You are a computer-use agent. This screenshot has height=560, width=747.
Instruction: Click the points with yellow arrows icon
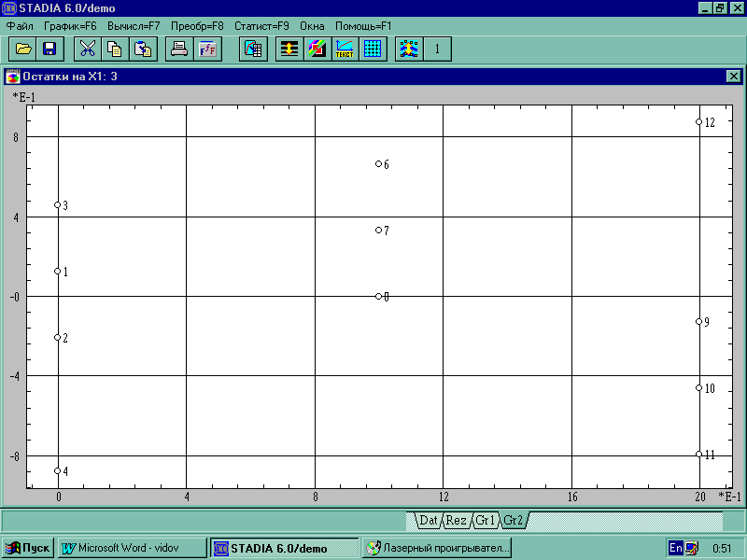(409, 49)
